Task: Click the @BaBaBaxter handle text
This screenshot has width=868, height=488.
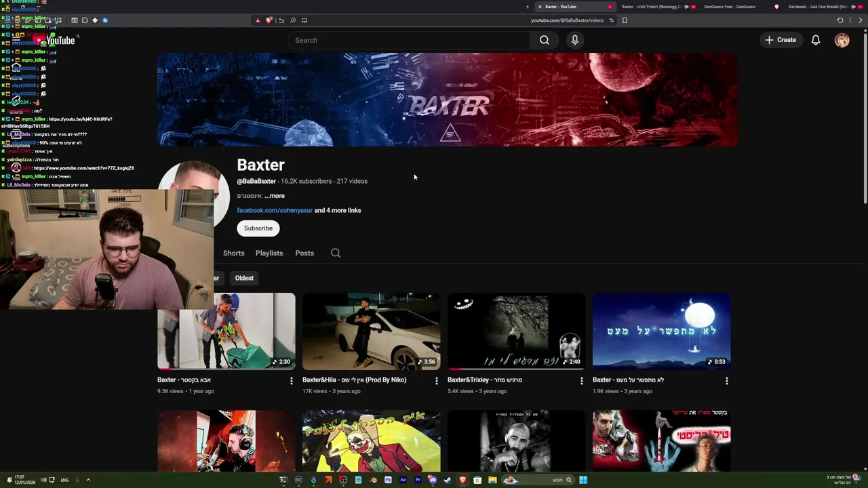Action: pyautogui.click(x=256, y=181)
